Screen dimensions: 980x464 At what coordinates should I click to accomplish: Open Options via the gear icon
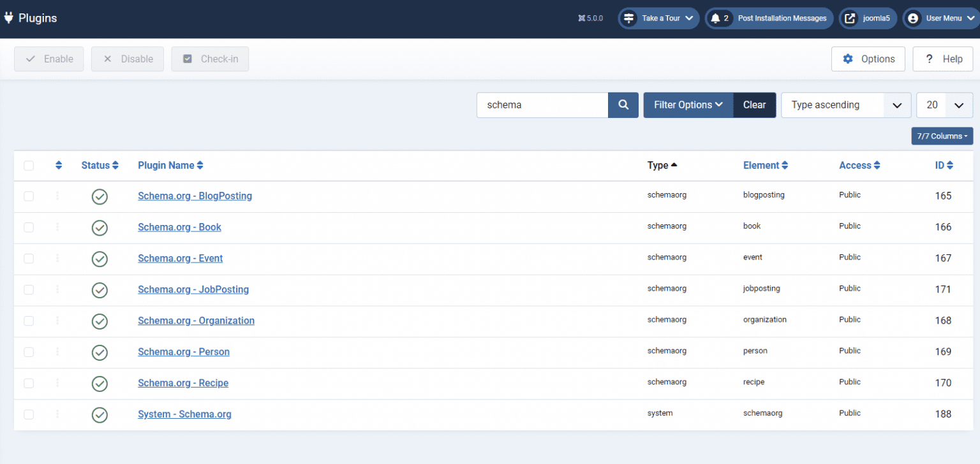848,59
